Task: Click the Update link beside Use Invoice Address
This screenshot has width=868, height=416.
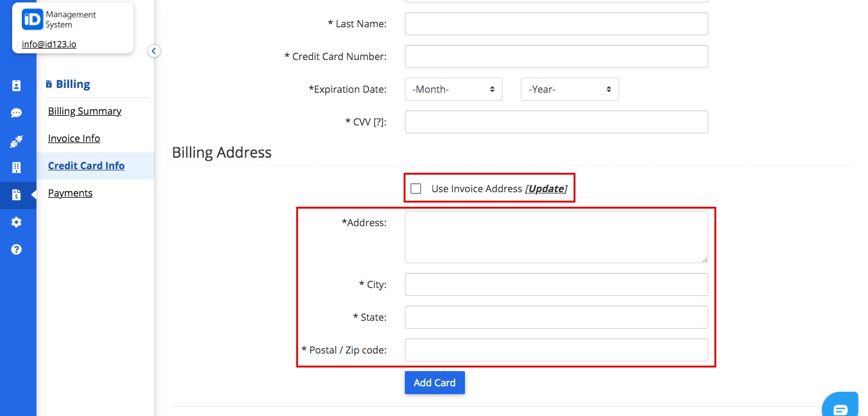Action: pyautogui.click(x=545, y=189)
